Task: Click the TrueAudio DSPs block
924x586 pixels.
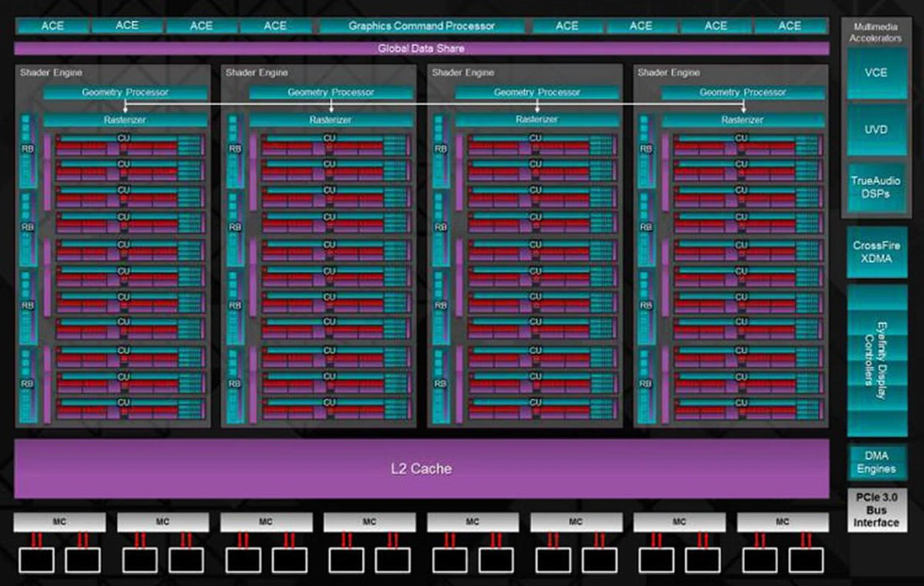Action: 876,188
